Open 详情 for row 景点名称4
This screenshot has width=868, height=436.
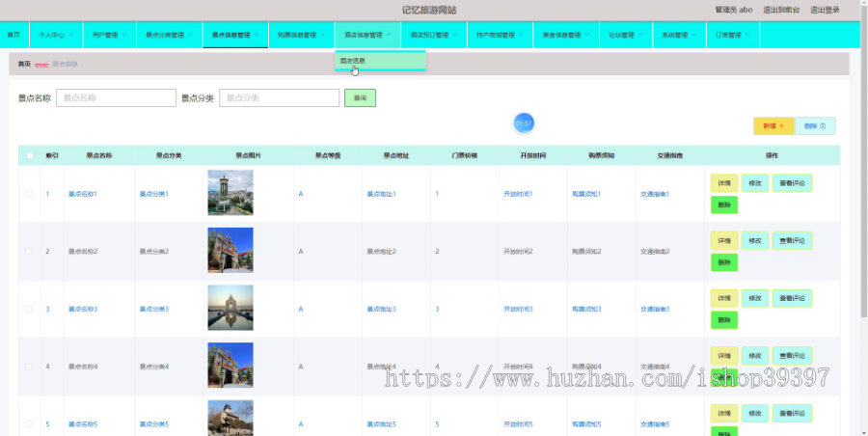[x=724, y=356]
